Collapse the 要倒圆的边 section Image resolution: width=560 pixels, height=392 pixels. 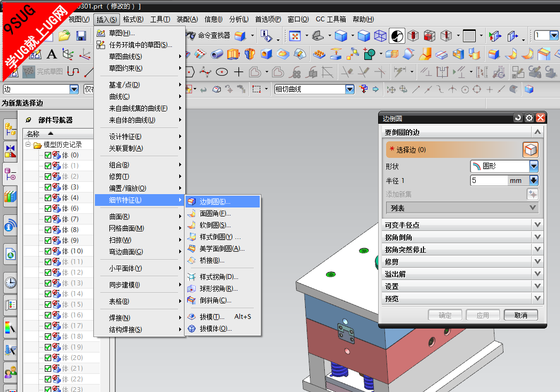click(x=462, y=132)
